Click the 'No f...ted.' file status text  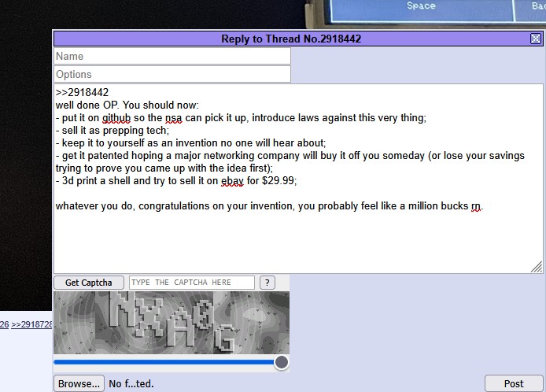click(131, 383)
